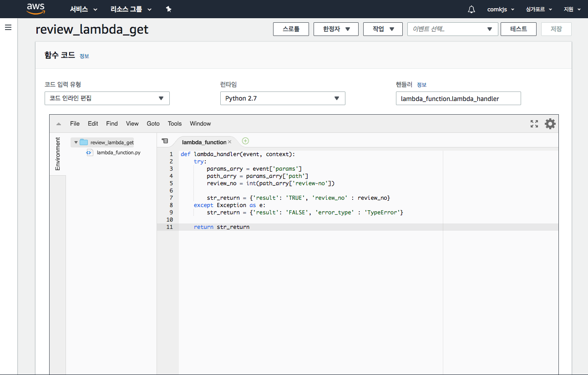This screenshot has height=375, width=588.
Task: Add new editor tab with plus icon
Action: 245,141
